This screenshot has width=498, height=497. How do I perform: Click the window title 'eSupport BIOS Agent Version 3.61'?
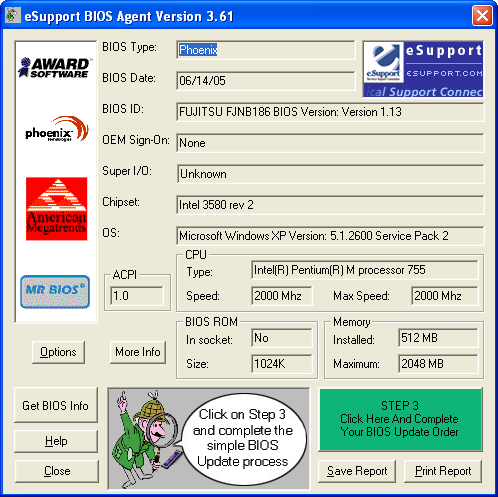click(129, 16)
